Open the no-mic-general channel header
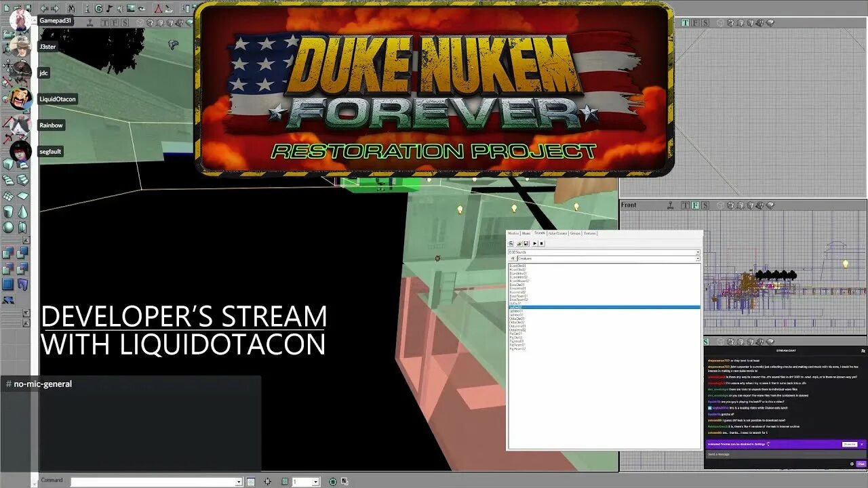 coord(39,384)
